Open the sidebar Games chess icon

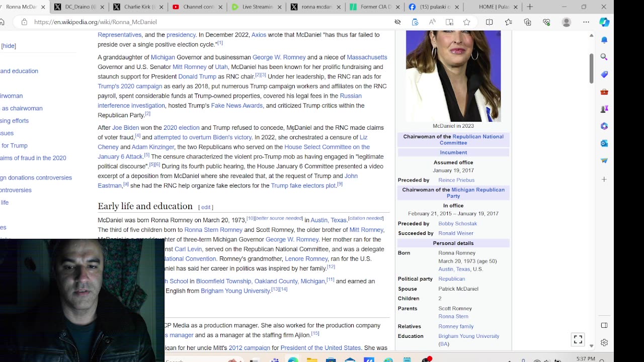pyautogui.click(x=604, y=109)
